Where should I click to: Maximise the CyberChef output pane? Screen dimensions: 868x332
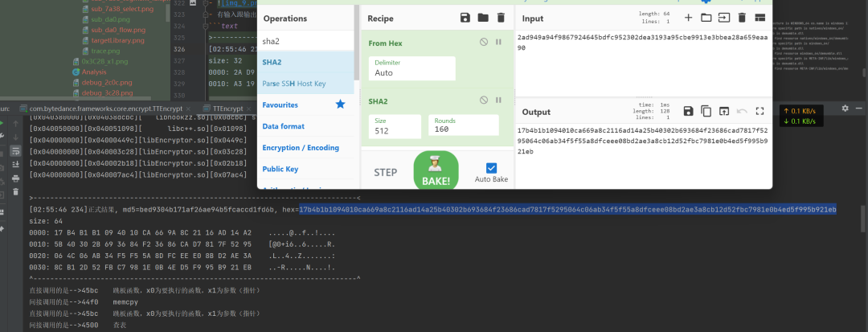[x=759, y=111]
